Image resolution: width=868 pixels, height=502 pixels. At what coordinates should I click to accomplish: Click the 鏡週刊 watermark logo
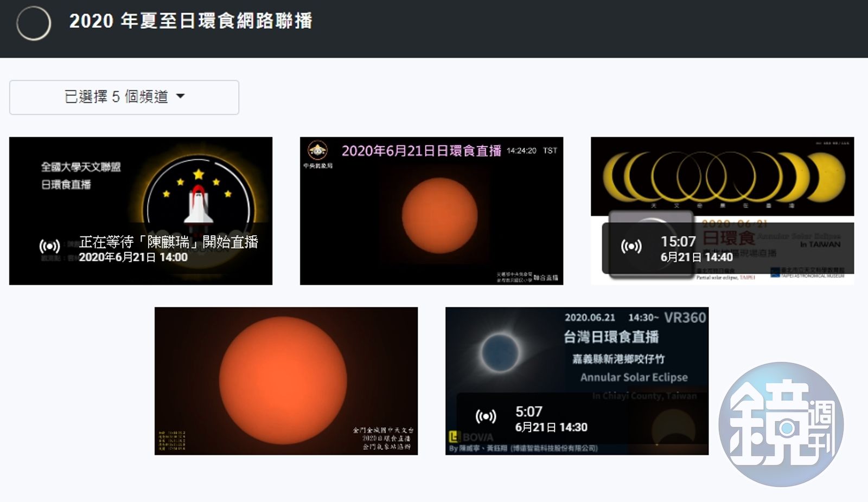[x=781, y=424]
